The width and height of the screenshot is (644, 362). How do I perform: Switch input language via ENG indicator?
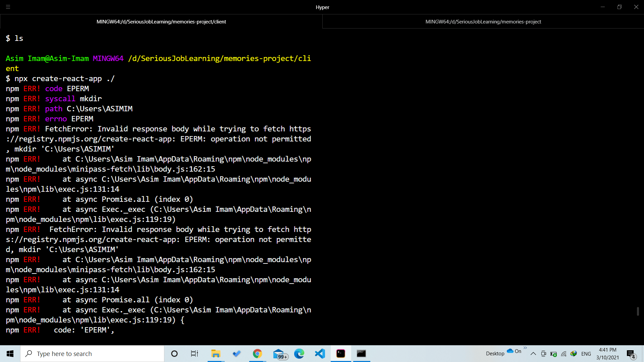pos(586,353)
